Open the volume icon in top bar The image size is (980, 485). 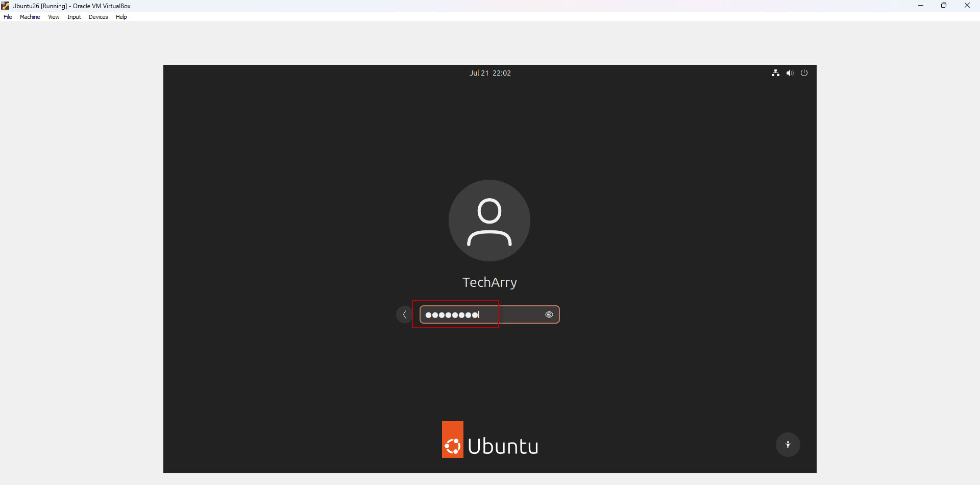click(x=790, y=73)
